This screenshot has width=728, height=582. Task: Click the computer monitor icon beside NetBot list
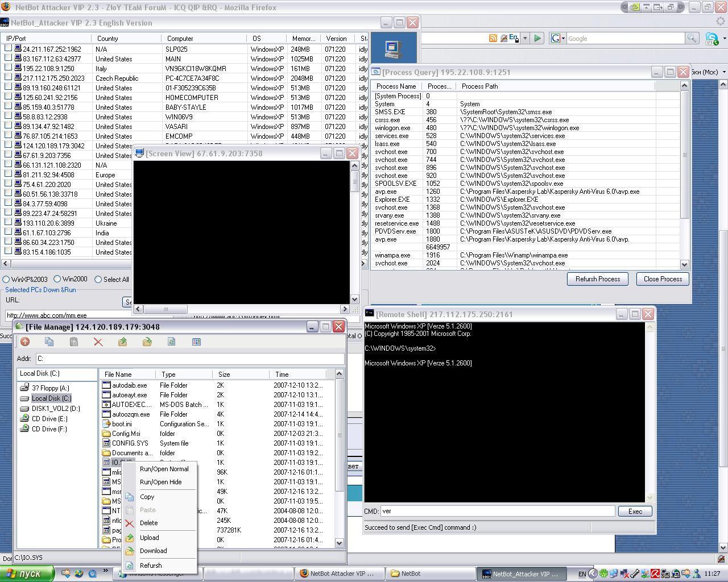[x=394, y=49]
